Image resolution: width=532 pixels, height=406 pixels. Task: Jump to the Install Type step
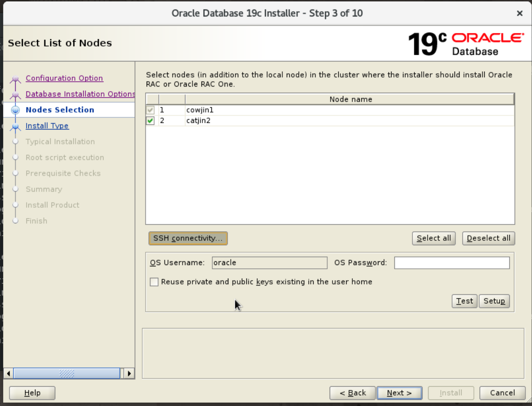[47, 126]
